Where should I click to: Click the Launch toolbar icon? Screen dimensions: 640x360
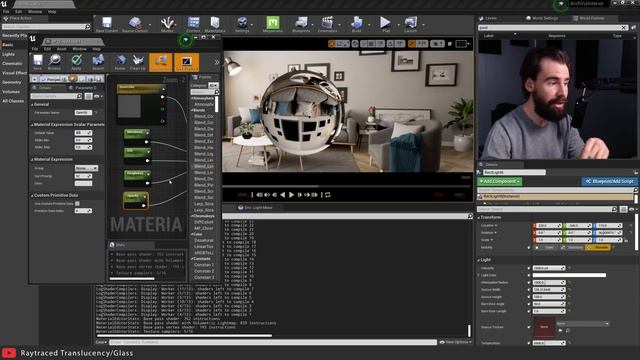tap(411, 24)
